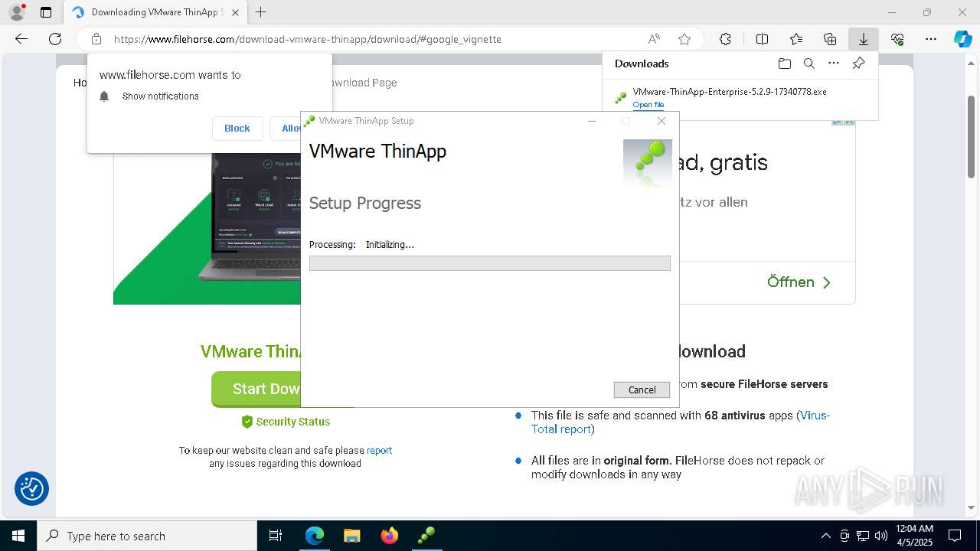Launch Firefox from the taskbar
This screenshot has height=551, width=980.
coord(390,536)
